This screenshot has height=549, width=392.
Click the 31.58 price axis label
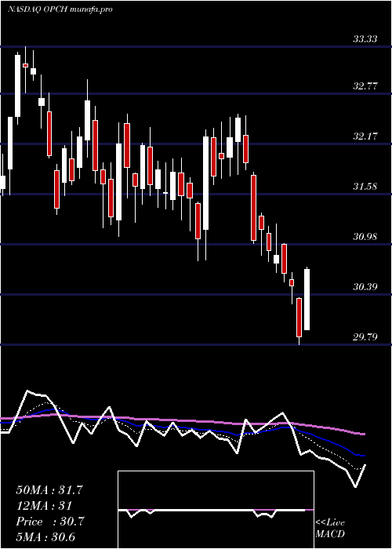pos(365,187)
